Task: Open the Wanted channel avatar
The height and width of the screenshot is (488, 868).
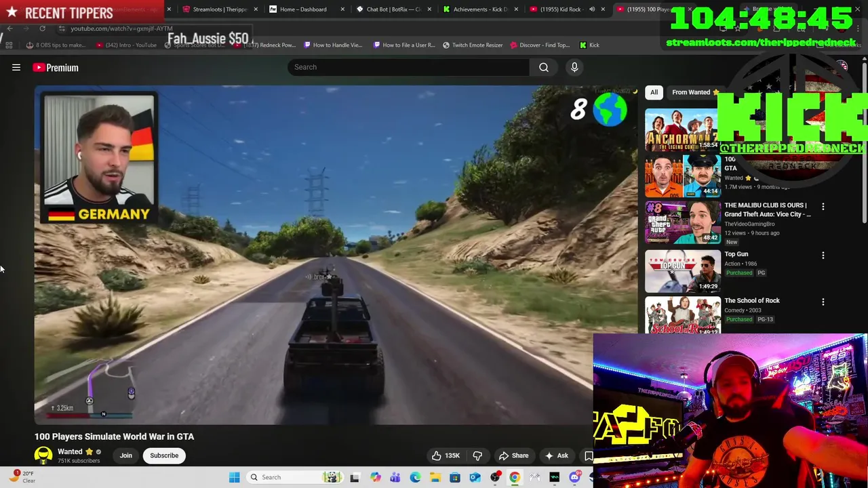Action: [43, 455]
